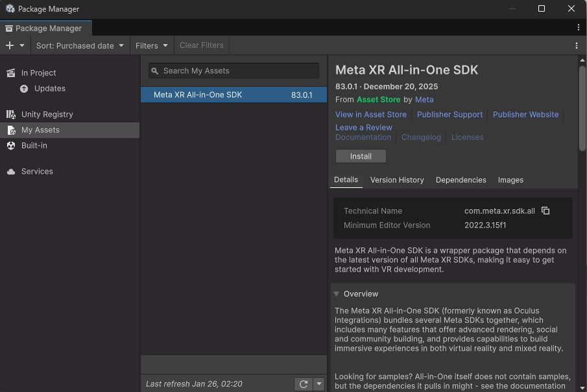Click the Search My Assets field
This screenshot has height=392, width=587.
234,71
